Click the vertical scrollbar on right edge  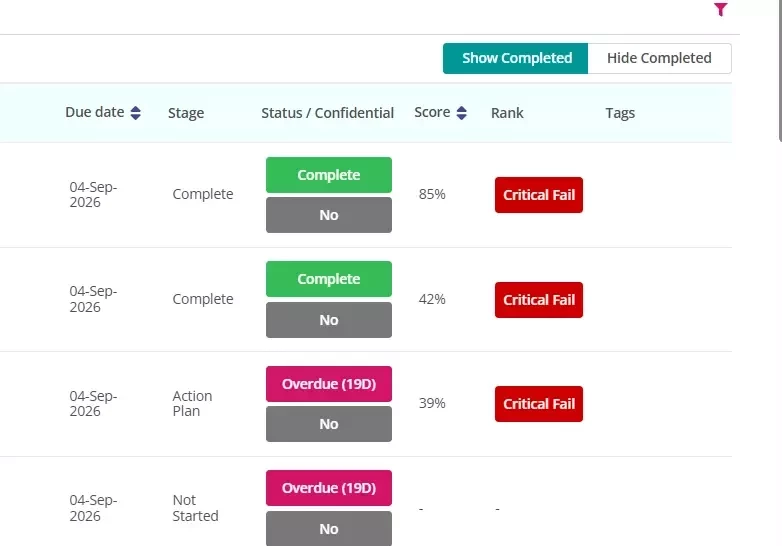coord(780,70)
